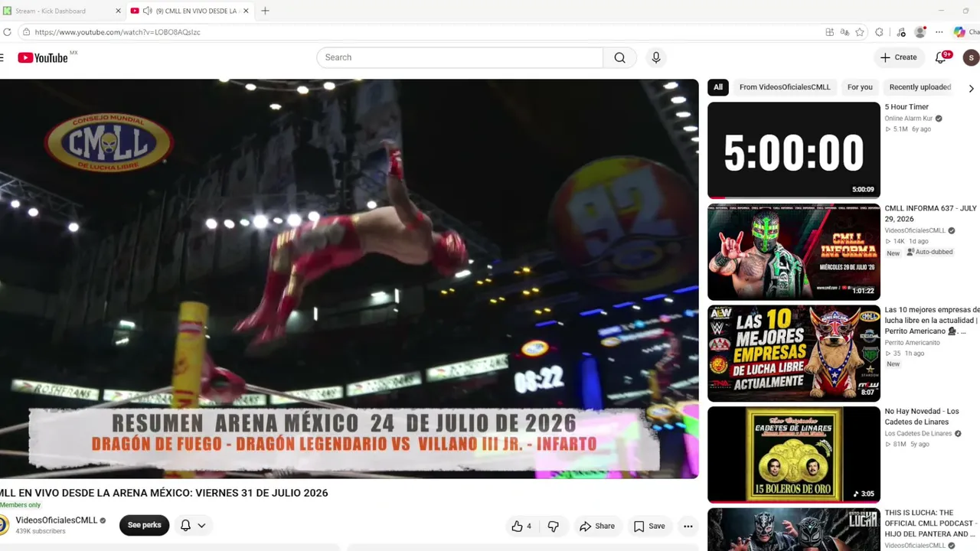The width and height of the screenshot is (980, 551).
Task: Open 'No Hay Novedad' video title
Action: click(922, 416)
